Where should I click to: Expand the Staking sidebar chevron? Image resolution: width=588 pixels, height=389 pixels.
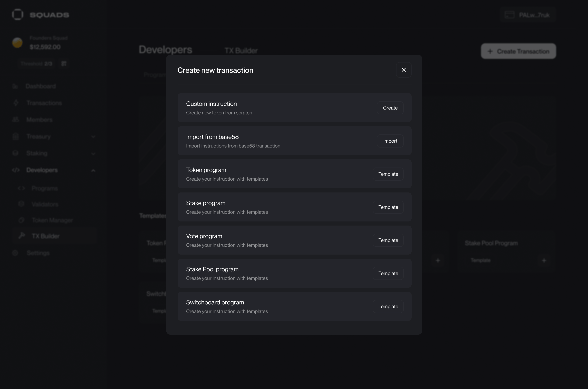coord(93,154)
